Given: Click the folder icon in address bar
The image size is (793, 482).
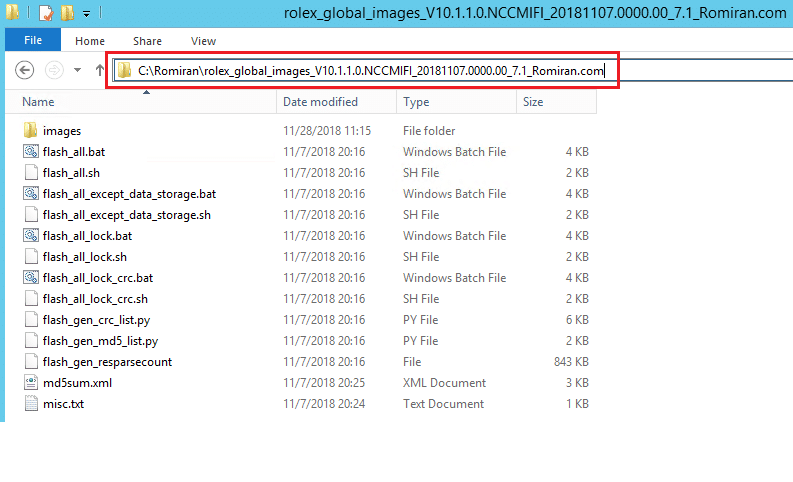Looking at the screenshot, I should [x=124, y=70].
